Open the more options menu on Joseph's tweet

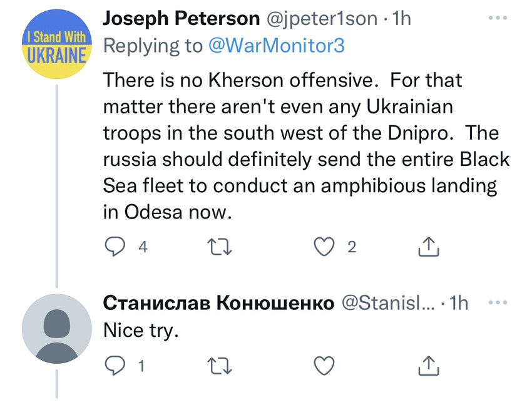(x=496, y=18)
